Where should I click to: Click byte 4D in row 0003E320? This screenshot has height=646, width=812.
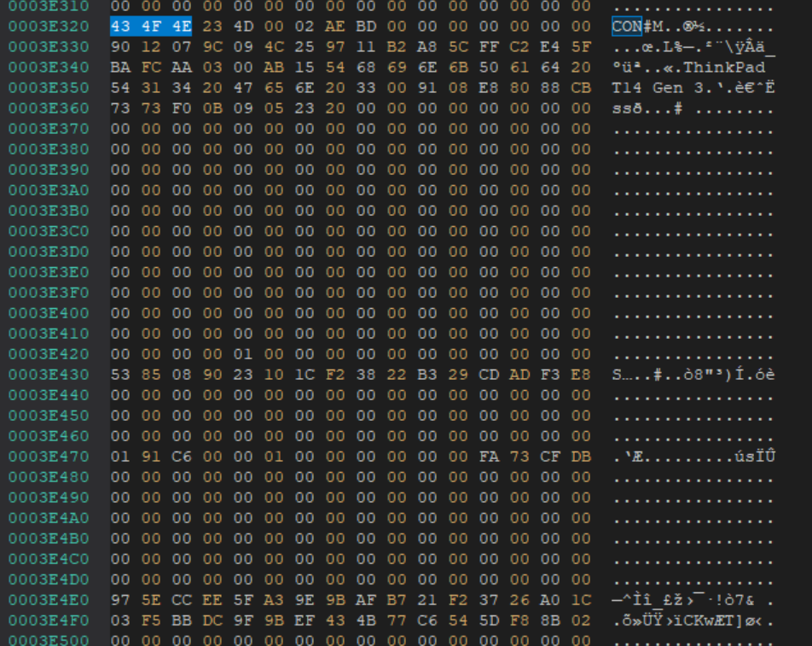243,26
